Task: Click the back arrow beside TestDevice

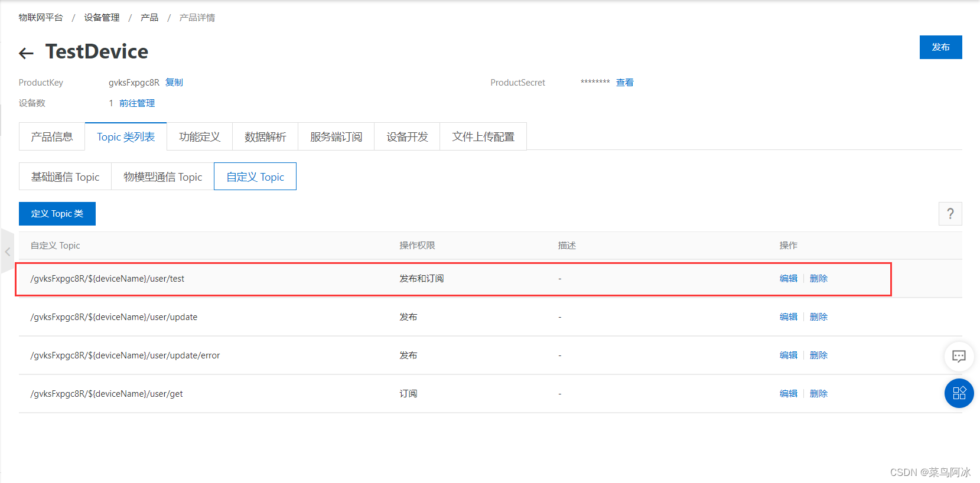Action: pos(26,53)
